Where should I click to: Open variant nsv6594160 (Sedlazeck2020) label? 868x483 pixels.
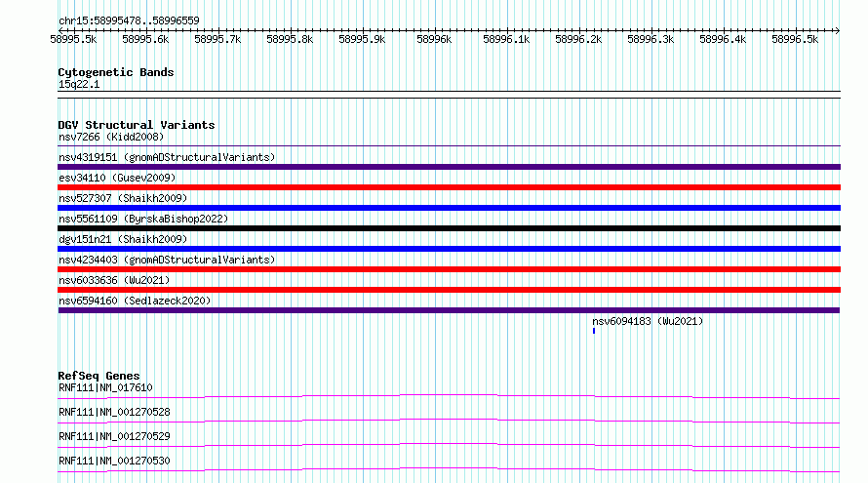click(135, 301)
